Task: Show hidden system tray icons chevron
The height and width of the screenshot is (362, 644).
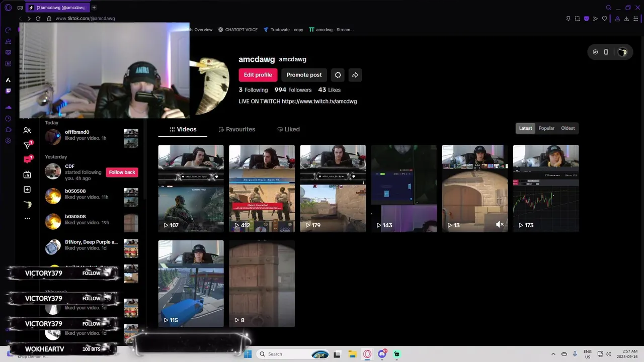Action: point(553,354)
